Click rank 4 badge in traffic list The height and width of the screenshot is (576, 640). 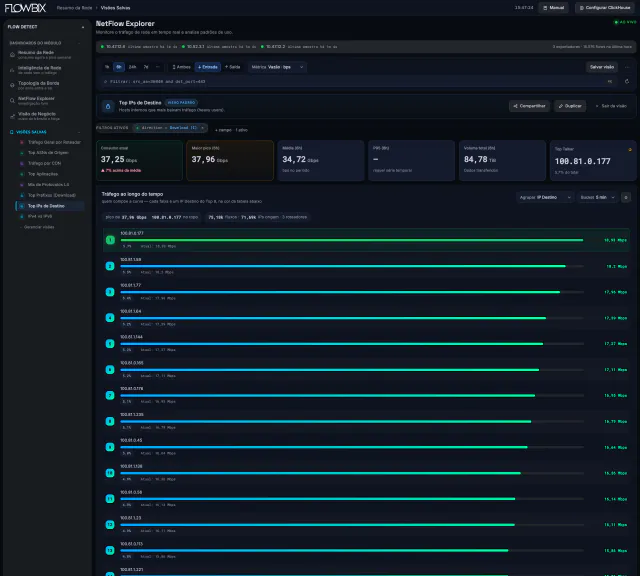[110, 318]
